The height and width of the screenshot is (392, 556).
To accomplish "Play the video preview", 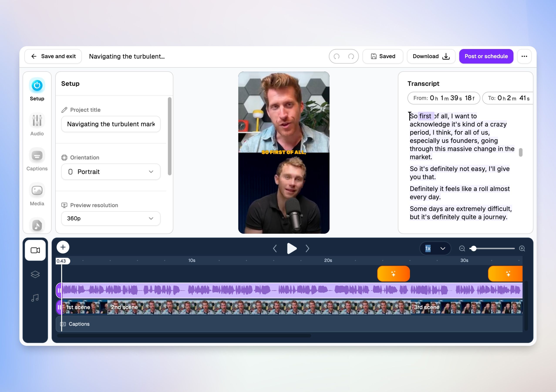I will [291, 248].
